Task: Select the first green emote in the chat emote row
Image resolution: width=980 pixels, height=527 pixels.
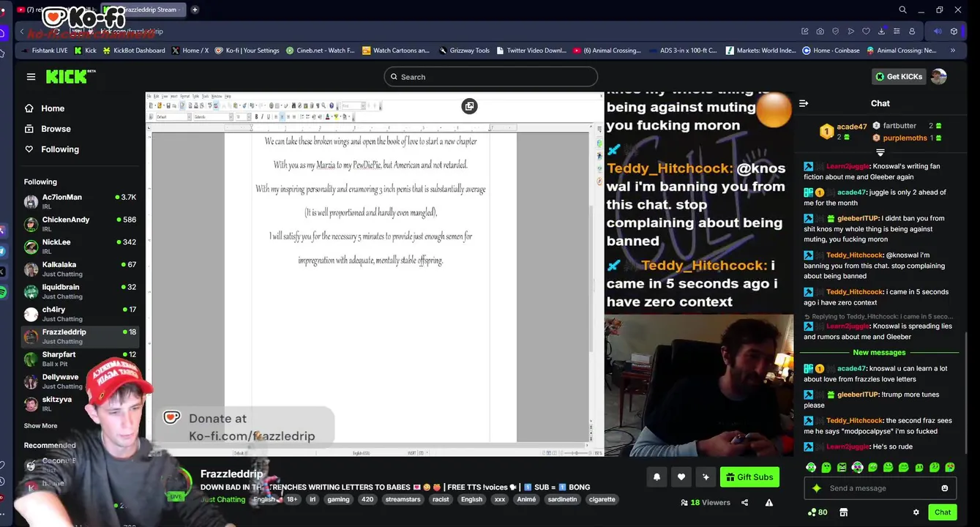Action: pos(811,467)
